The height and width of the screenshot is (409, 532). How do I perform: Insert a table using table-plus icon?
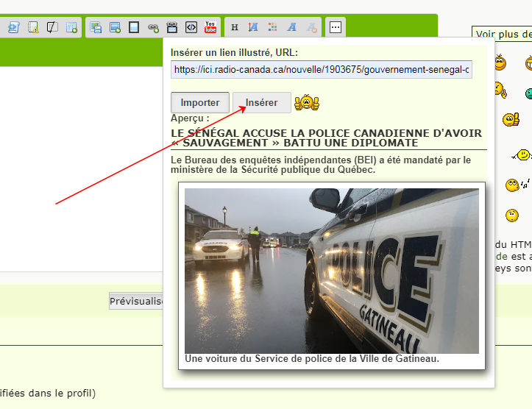click(71, 27)
